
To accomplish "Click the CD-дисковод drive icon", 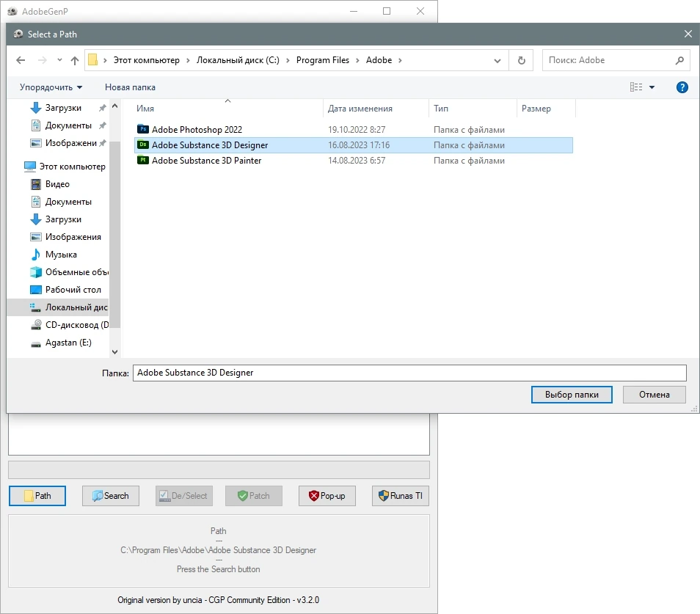I will point(36,325).
